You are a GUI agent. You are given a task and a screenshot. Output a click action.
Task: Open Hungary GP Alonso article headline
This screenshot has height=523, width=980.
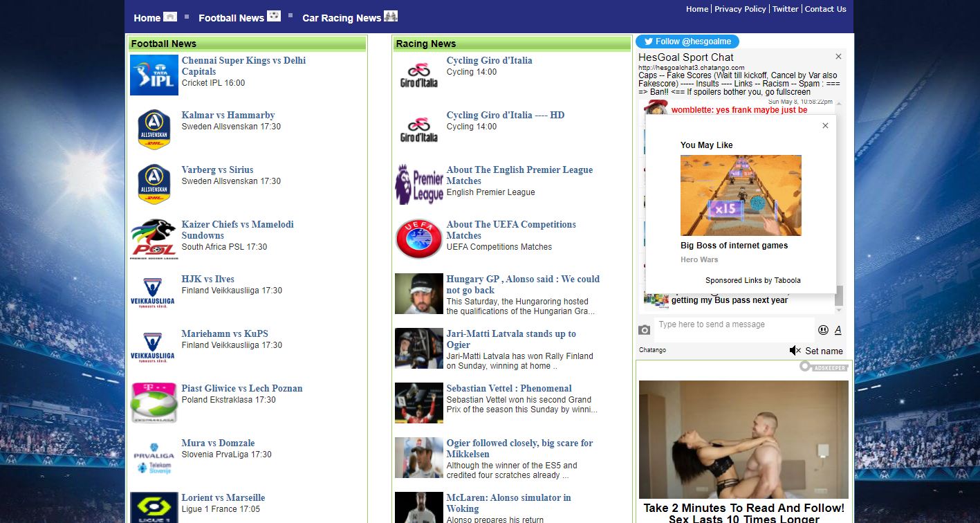(523, 284)
